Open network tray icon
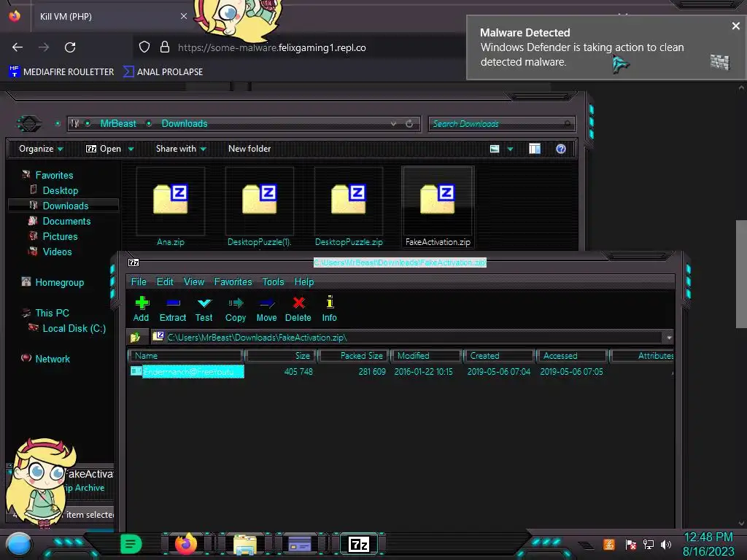747x560 pixels. tap(649, 544)
